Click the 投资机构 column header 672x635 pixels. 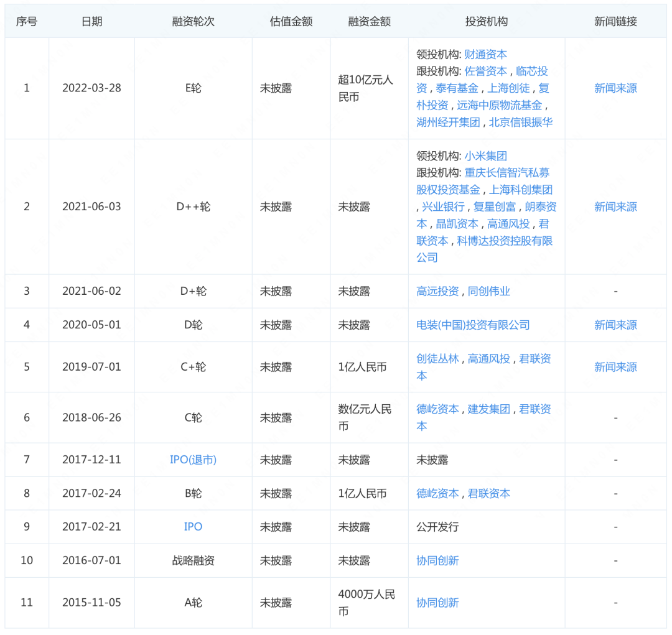pyautogui.click(x=486, y=21)
